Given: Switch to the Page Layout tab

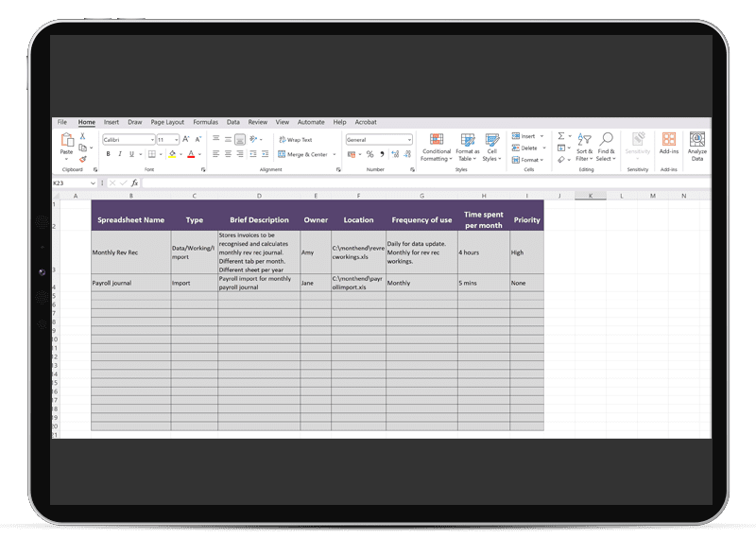Looking at the screenshot, I should (x=167, y=122).
